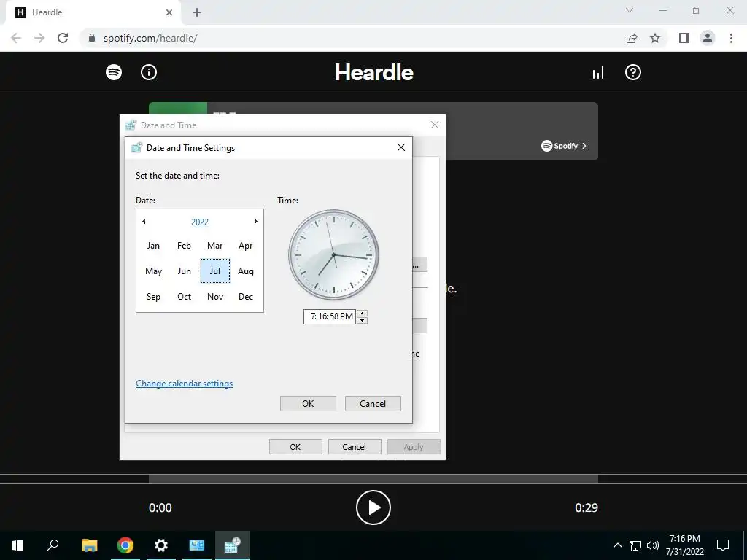Select the highlighted Jul month
The height and width of the screenshot is (560, 747).
coord(215,271)
